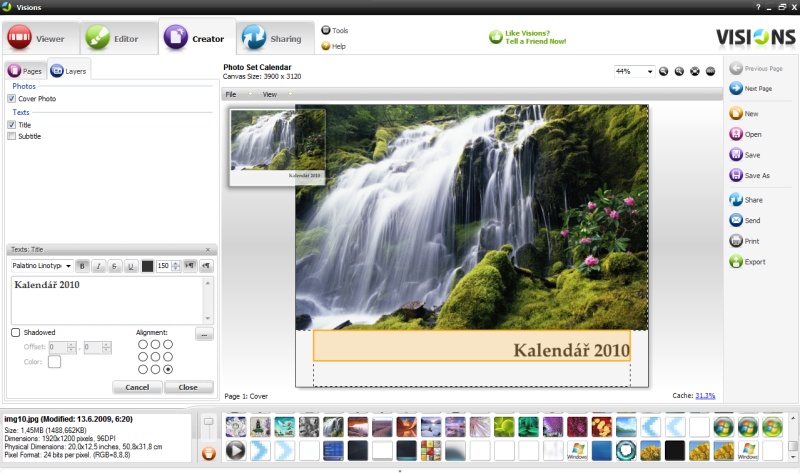Send the calendar by email

(x=745, y=220)
